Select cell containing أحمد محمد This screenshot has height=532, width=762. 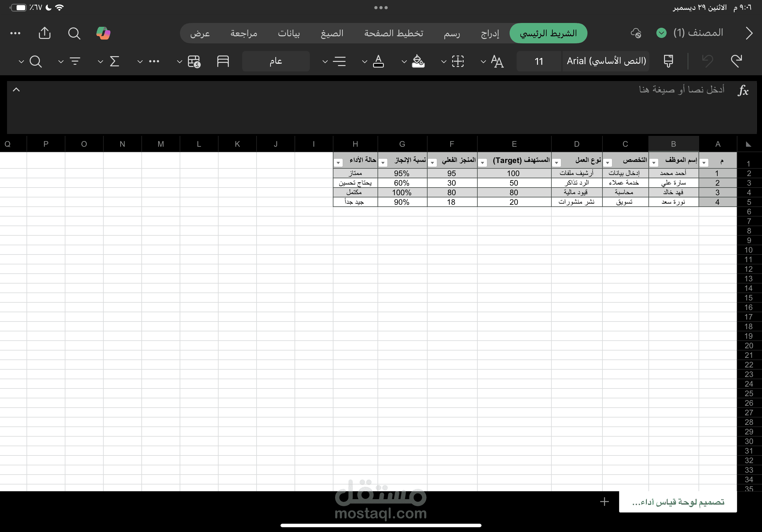pyautogui.click(x=673, y=173)
